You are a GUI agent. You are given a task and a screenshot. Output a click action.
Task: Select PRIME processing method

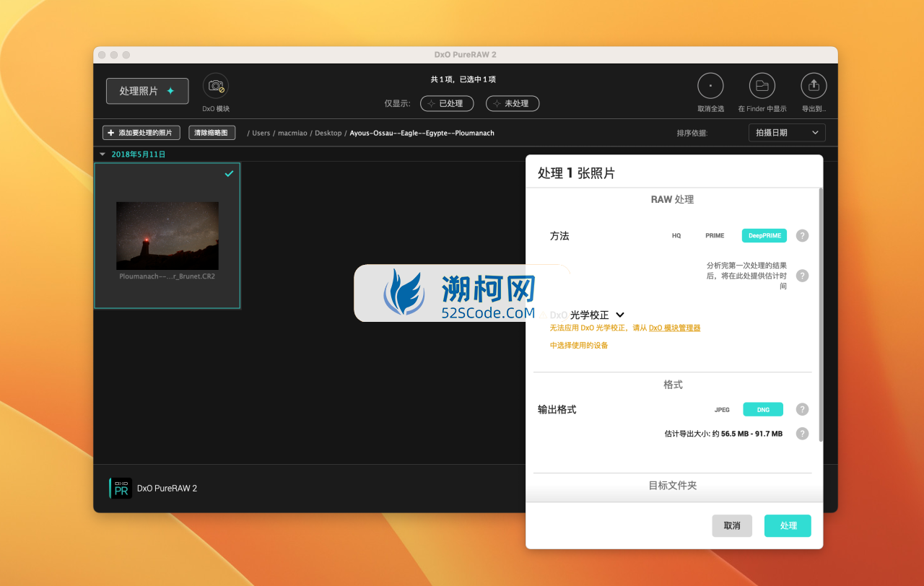(x=715, y=236)
